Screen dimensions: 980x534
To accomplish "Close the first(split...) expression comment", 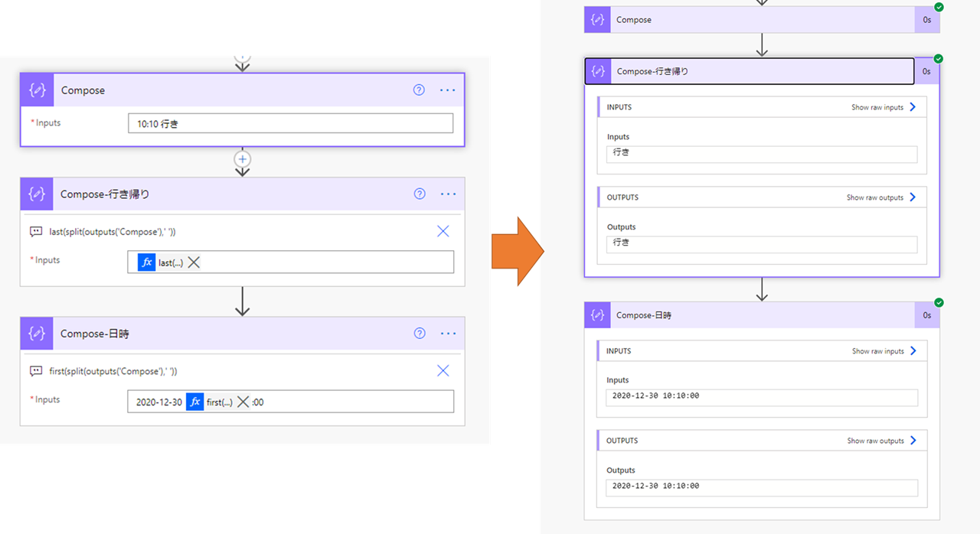I will (443, 370).
